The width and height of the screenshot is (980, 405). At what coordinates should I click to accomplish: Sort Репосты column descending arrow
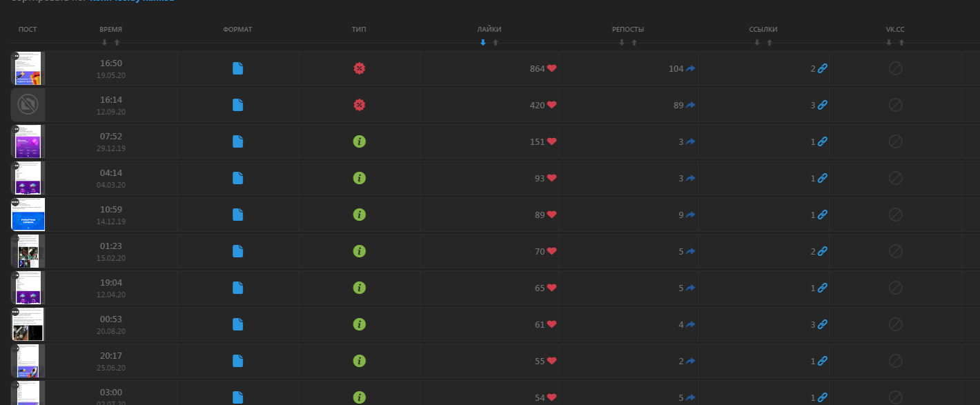point(622,43)
